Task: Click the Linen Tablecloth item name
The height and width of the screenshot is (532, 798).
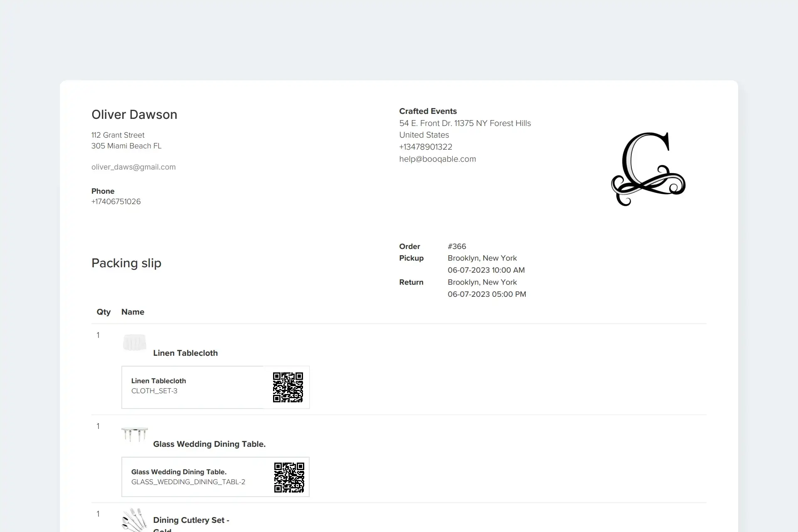Action: [x=185, y=353]
